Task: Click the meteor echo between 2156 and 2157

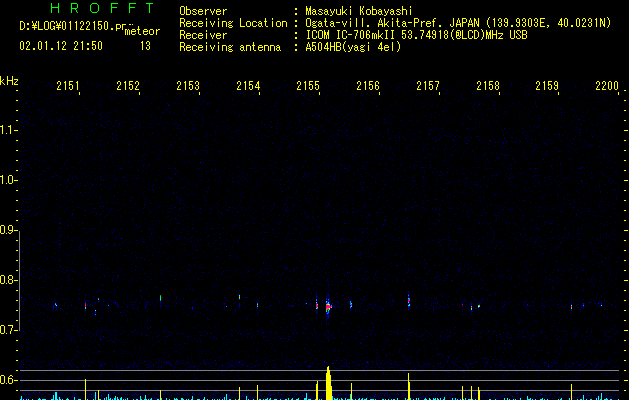Action: [409, 301]
